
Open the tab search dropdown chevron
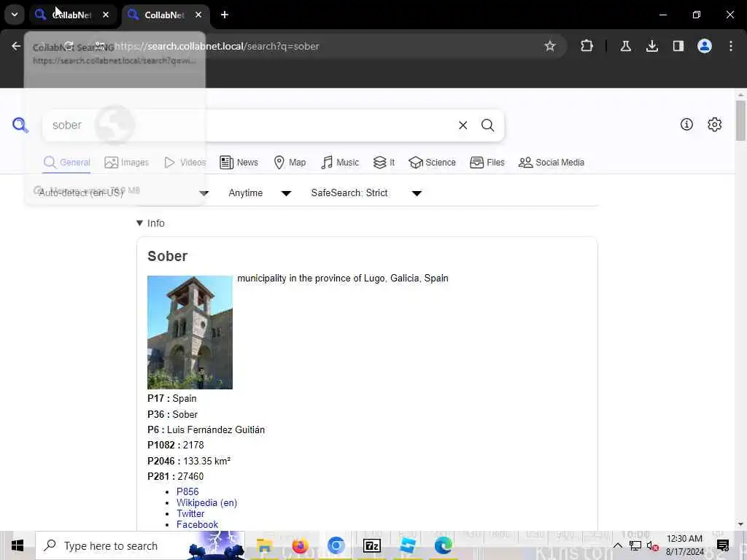[x=15, y=15]
